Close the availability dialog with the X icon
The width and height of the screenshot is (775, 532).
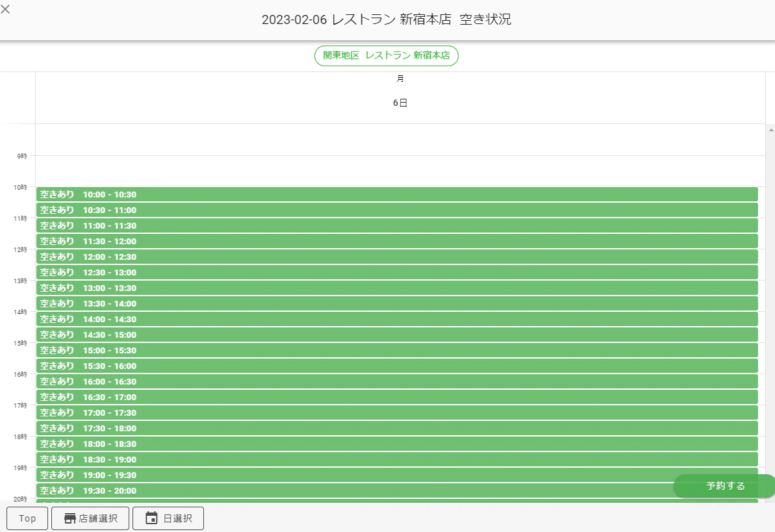click(5, 9)
